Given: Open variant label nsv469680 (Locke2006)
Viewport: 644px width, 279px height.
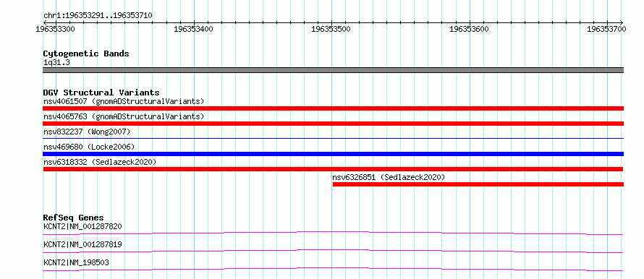Looking at the screenshot, I should pos(89,147).
